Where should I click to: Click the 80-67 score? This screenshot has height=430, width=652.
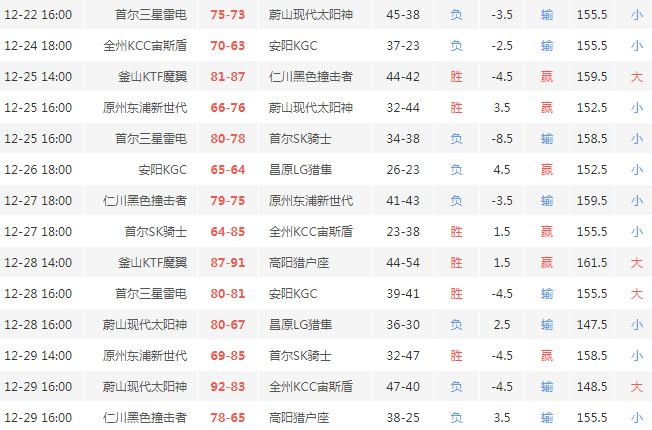227,325
